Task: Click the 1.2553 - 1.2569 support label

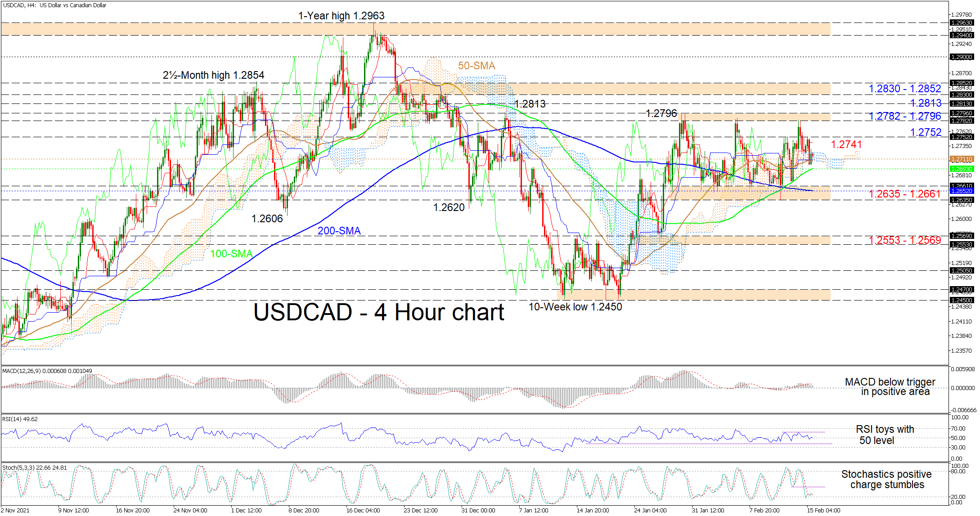Action: [904, 240]
